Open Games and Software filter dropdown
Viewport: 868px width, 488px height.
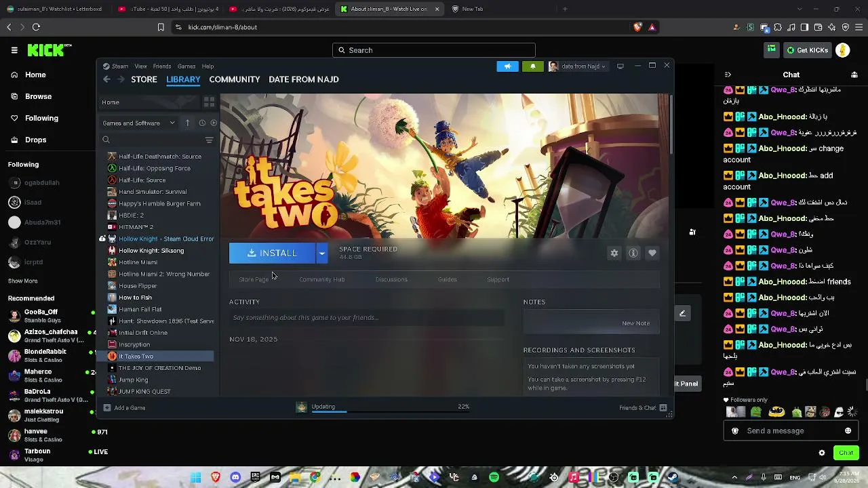(x=138, y=123)
